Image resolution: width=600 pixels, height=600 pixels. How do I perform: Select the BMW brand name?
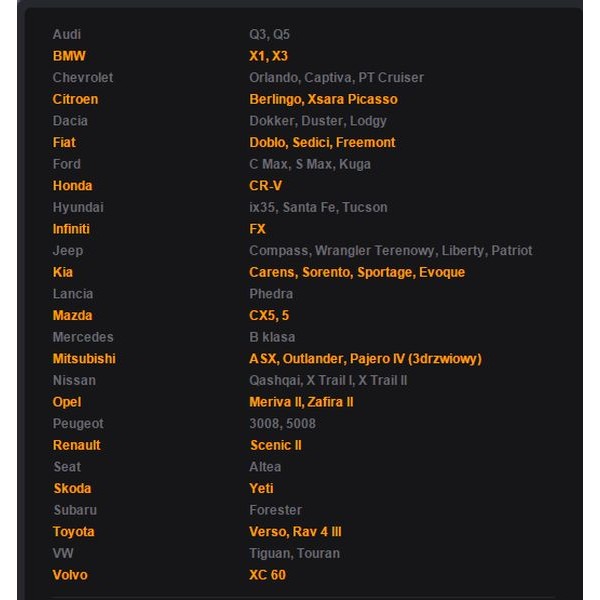pos(69,56)
